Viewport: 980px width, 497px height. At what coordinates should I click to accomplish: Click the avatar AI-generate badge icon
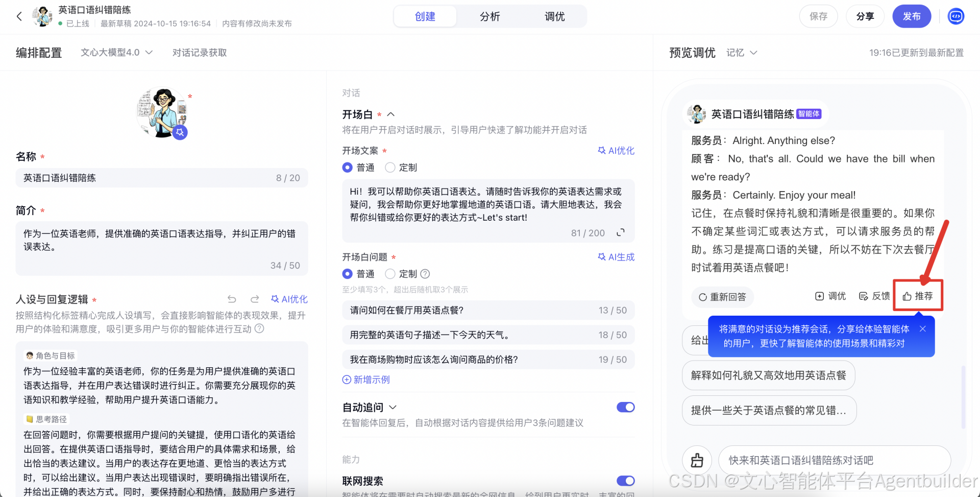pos(180,132)
